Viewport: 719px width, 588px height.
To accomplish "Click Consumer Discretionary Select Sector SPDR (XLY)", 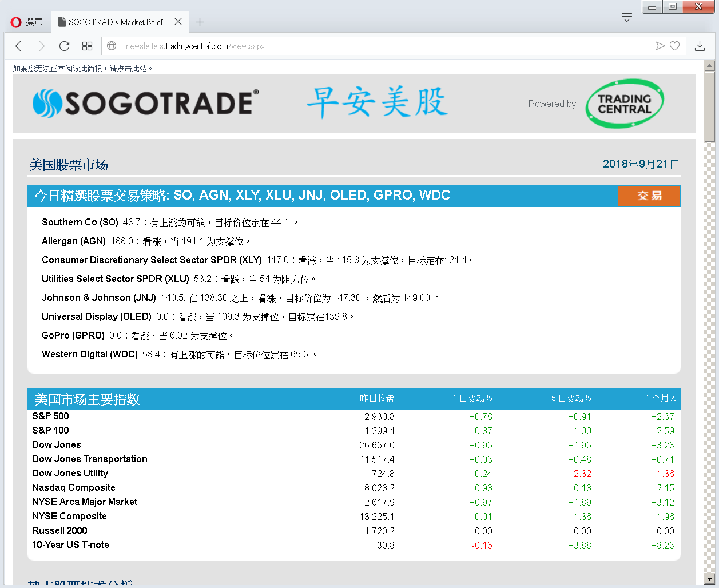I will [152, 260].
